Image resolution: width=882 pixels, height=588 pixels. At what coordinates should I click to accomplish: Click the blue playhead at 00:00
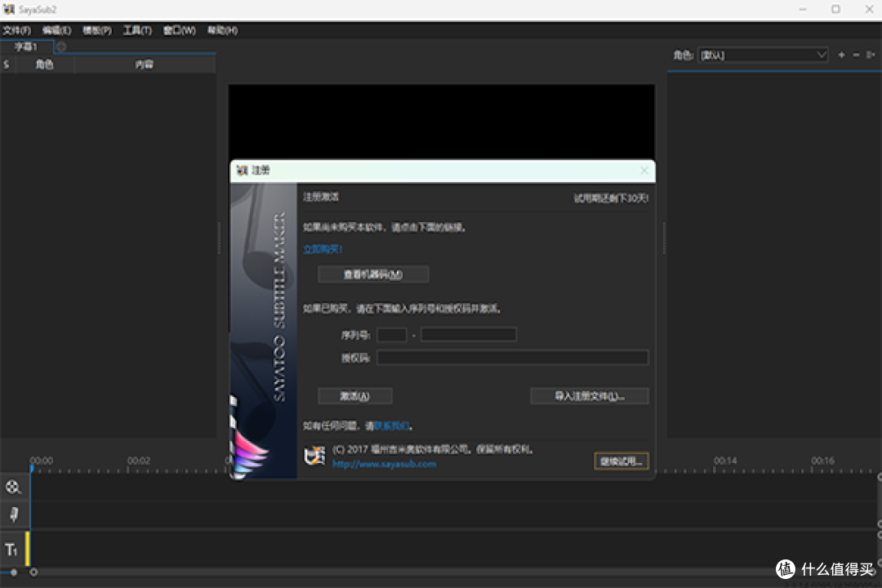(32, 468)
